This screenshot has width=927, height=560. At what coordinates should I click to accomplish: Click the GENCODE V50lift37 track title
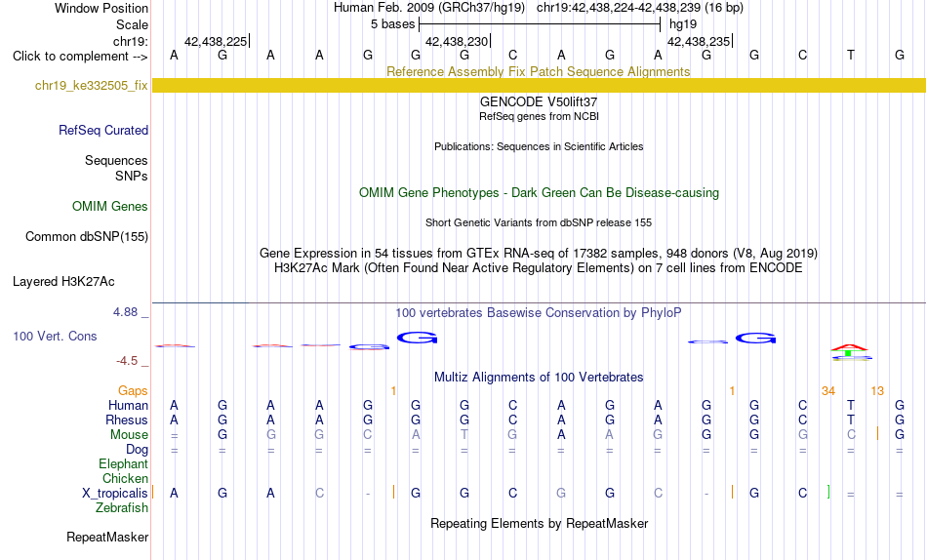point(539,101)
